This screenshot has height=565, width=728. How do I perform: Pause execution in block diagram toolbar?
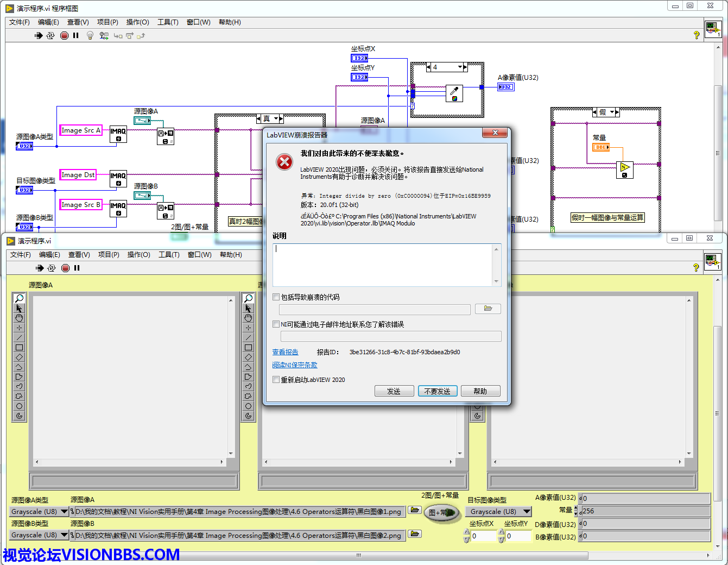point(76,35)
